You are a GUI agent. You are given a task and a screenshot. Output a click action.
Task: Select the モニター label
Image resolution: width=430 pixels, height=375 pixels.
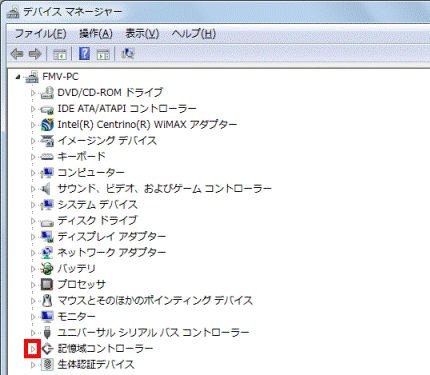pyautogui.click(x=76, y=316)
